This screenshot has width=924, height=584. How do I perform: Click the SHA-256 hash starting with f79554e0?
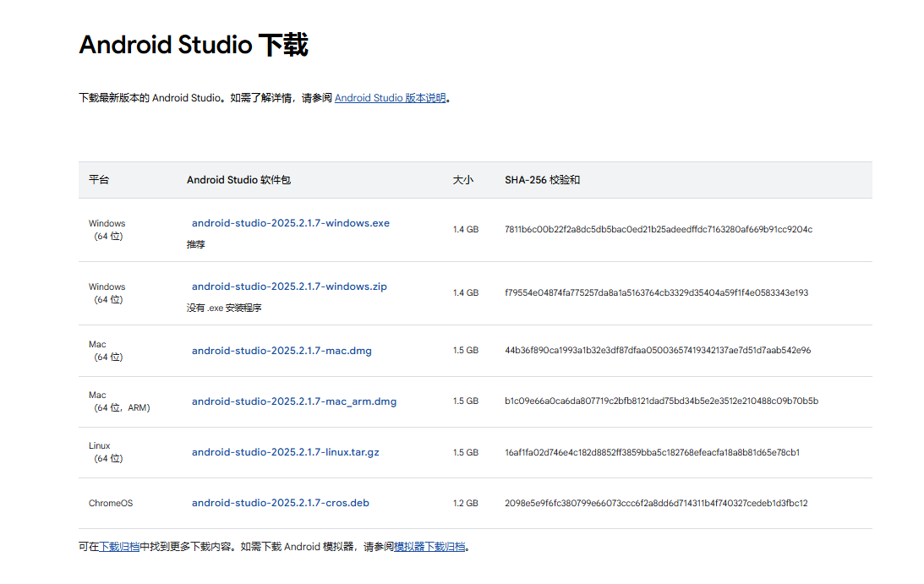(x=657, y=292)
